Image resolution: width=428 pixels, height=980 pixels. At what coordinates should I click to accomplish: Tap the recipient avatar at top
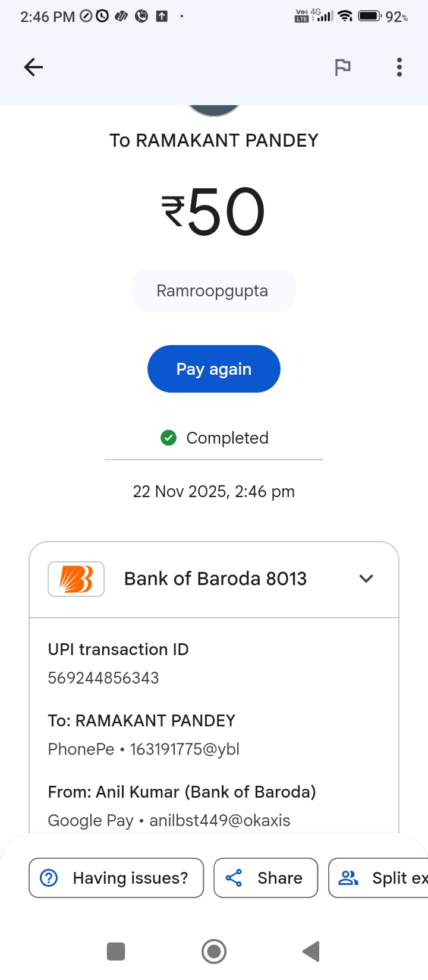click(214, 110)
